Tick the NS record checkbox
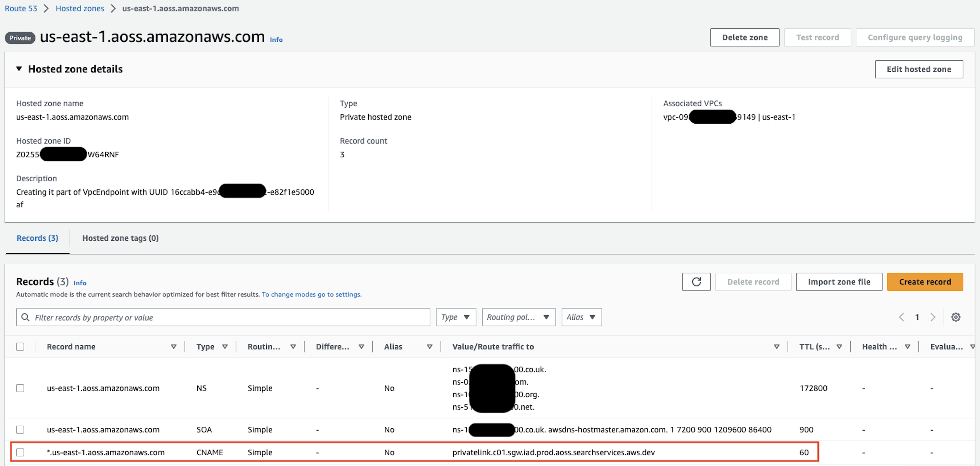980x466 pixels. point(20,388)
